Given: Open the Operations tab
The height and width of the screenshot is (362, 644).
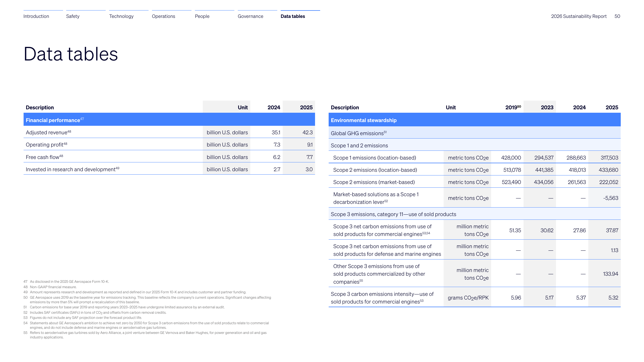Looking at the screenshot, I should [163, 16].
